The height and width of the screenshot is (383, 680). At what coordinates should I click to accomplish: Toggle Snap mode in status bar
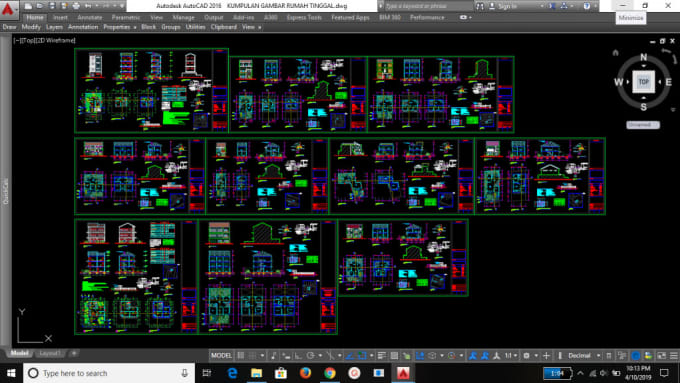pyautogui.click(x=252, y=356)
